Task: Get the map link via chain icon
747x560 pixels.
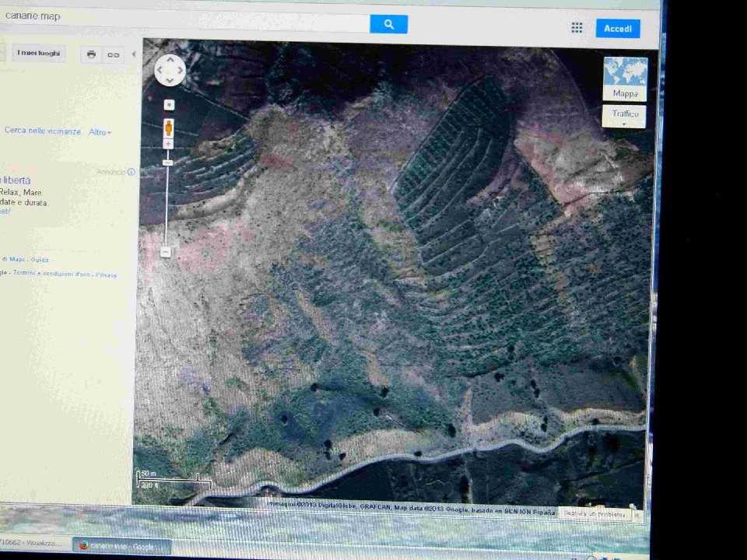Action: point(114,54)
